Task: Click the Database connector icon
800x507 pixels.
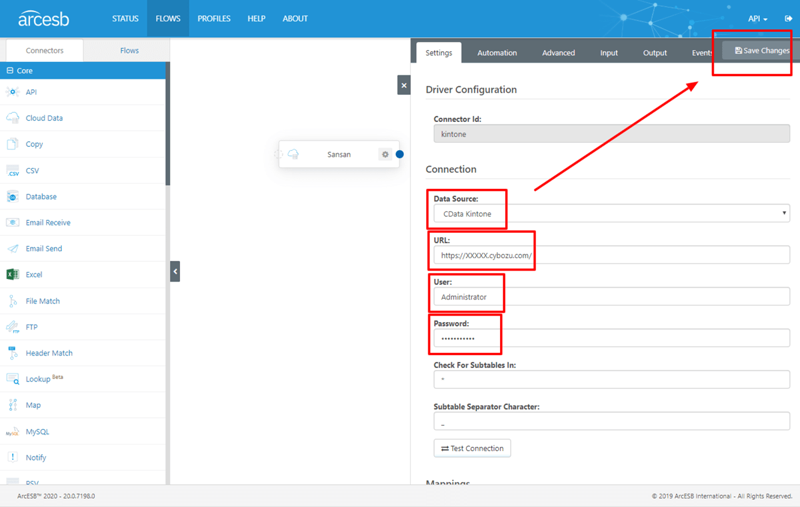Action: pyautogui.click(x=13, y=196)
